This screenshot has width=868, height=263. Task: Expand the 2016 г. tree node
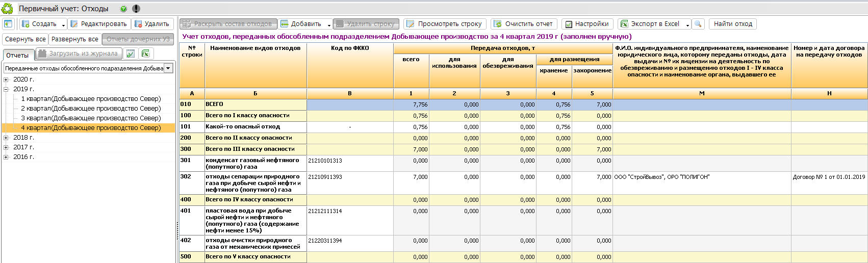pos(6,157)
